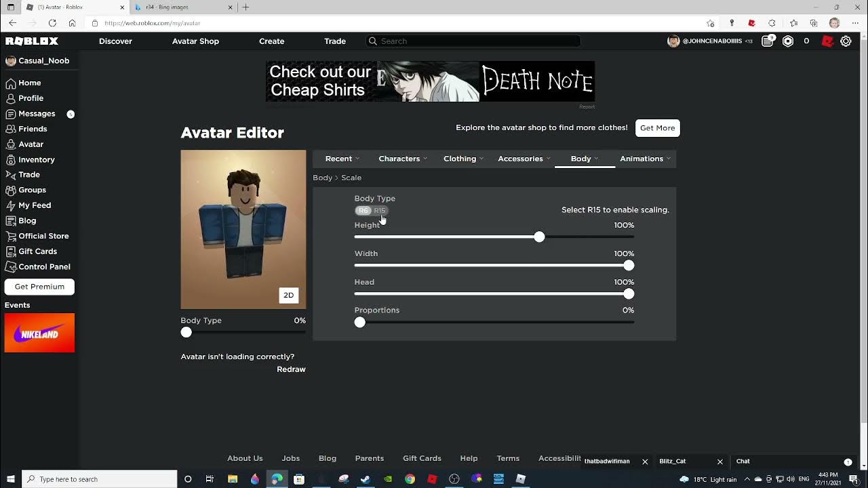Expand the Body dropdown tab
868x488 pixels.
click(584, 159)
